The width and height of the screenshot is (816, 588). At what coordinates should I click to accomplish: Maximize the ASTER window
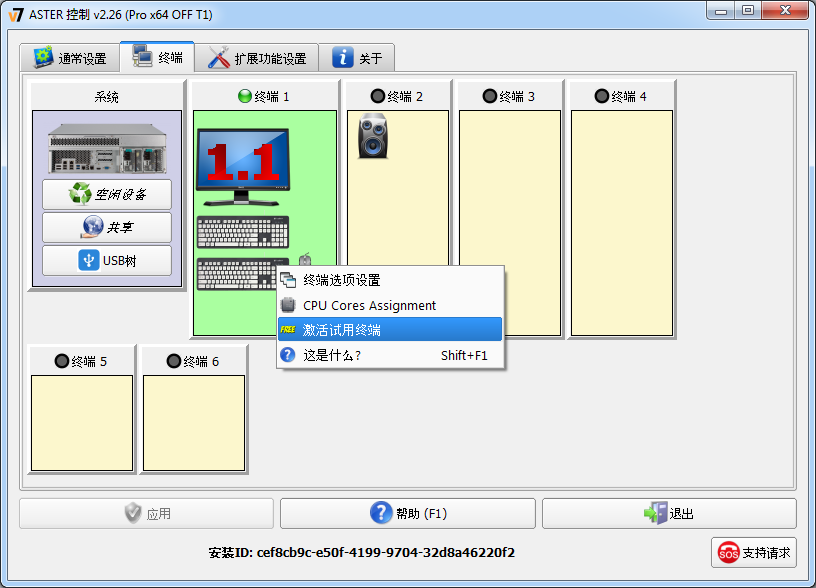(748, 10)
